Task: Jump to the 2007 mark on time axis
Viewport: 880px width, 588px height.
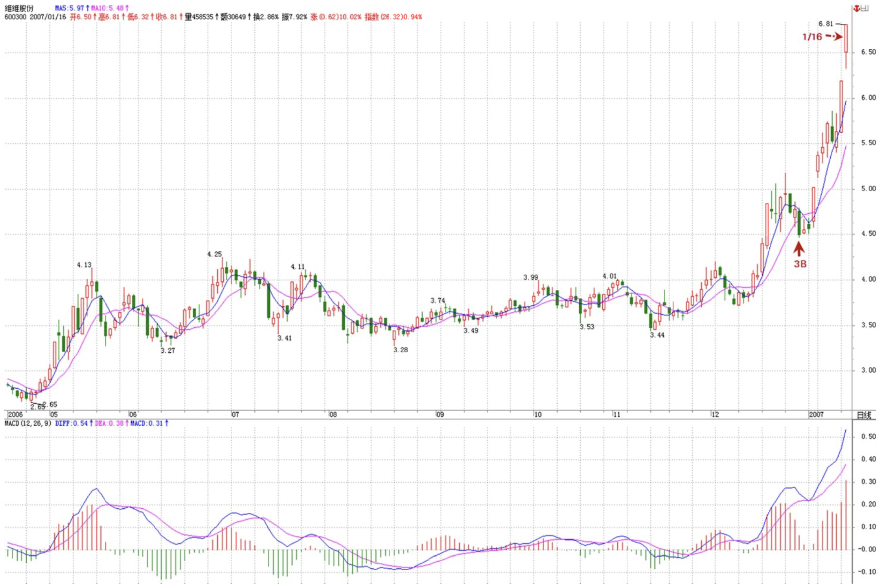Action: click(816, 415)
